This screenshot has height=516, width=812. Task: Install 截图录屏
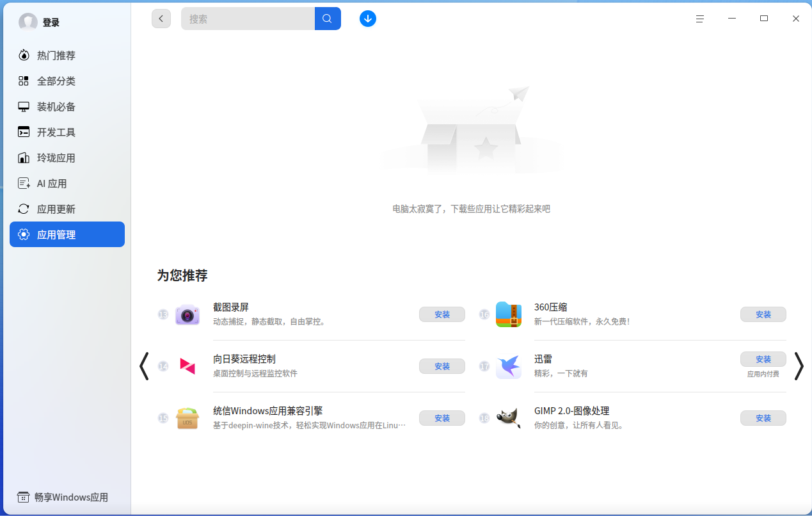tap(442, 314)
